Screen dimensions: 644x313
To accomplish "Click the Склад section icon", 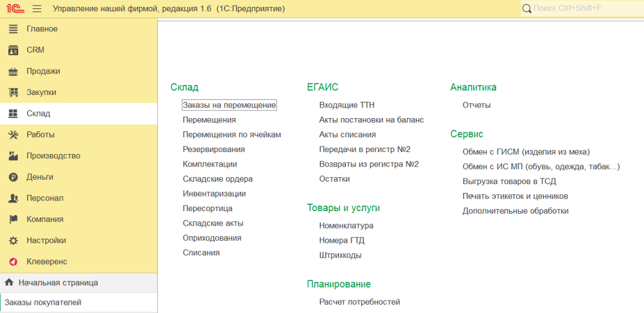I will click(x=14, y=114).
